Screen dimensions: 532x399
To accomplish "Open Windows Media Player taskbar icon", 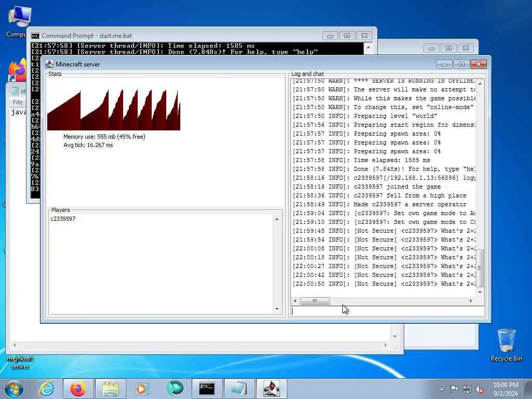I will [x=142, y=389].
